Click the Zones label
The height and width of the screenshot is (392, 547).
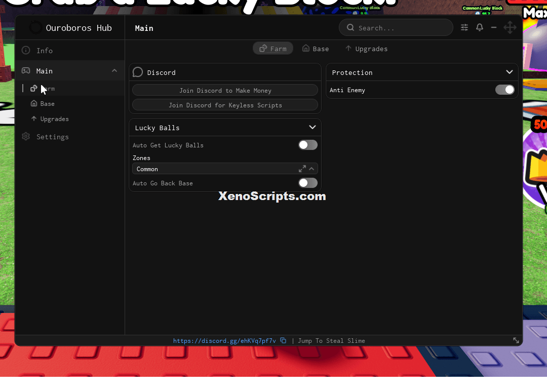click(141, 158)
